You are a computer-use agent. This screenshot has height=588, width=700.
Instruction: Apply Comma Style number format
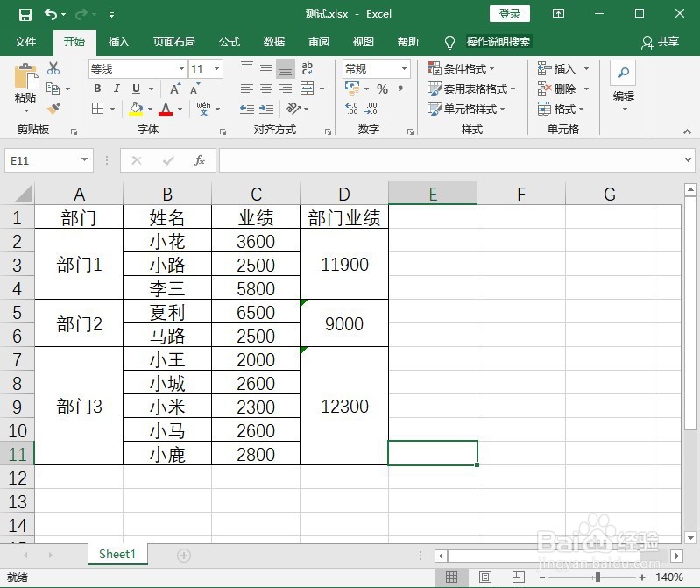click(401, 89)
